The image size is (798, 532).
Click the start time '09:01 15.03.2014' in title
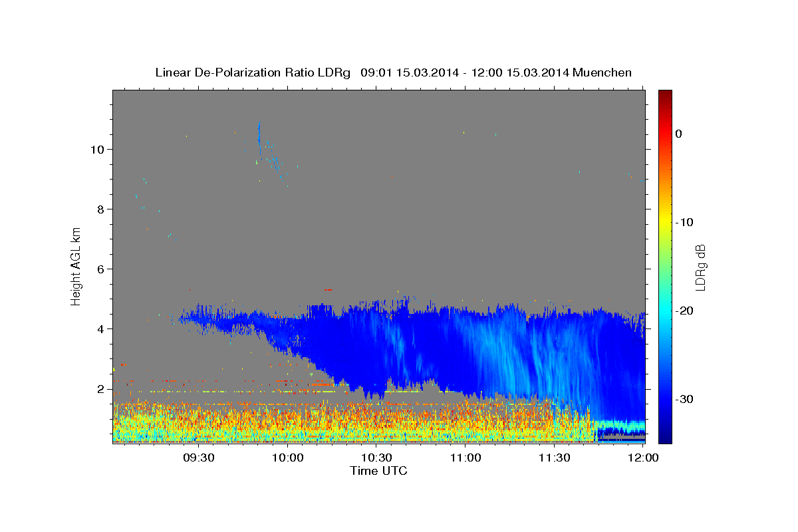(x=409, y=72)
